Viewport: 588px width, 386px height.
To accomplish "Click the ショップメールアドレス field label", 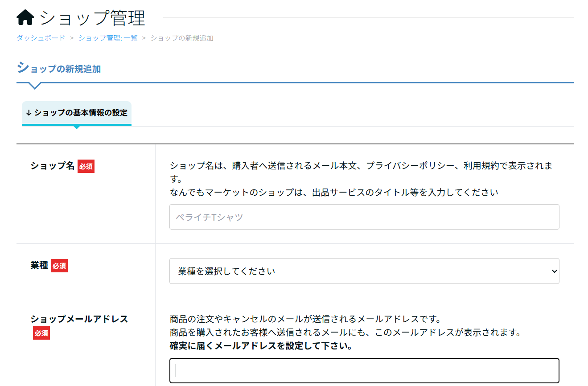I will 79,319.
